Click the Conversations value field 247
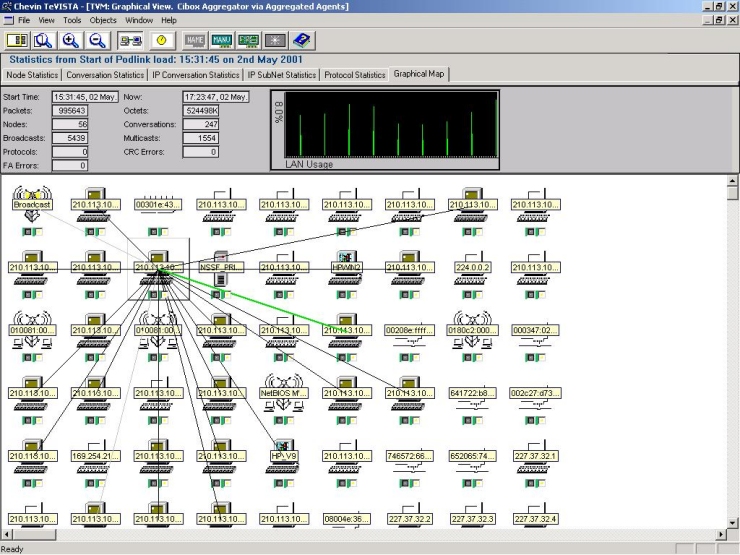Image resolution: width=740 pixels, height=555 pixels. [x=201, y=124]
